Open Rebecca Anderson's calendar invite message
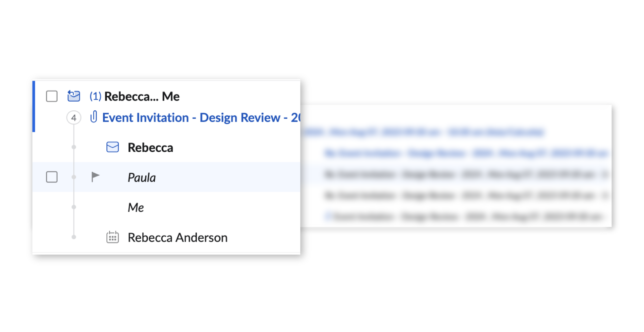This screenshot has height=332, width=644. [177, 238]
